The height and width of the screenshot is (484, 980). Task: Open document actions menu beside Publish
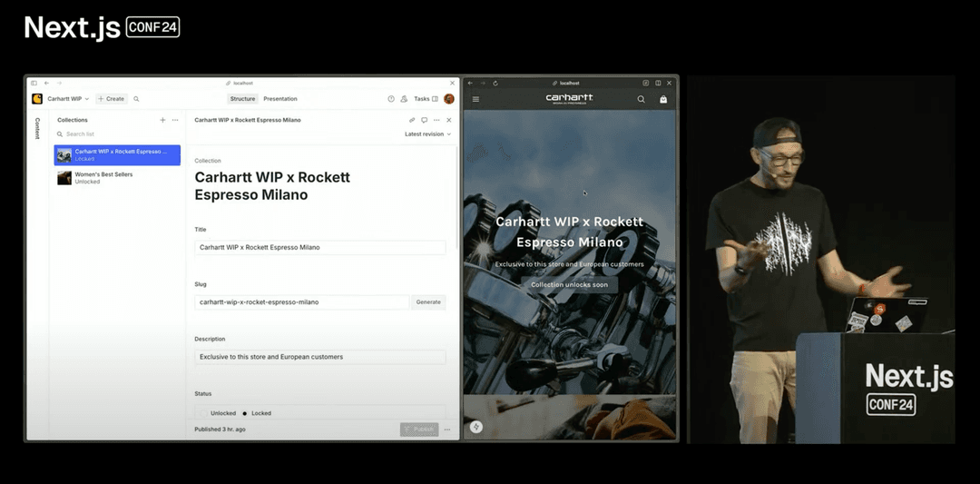[447, 430]
